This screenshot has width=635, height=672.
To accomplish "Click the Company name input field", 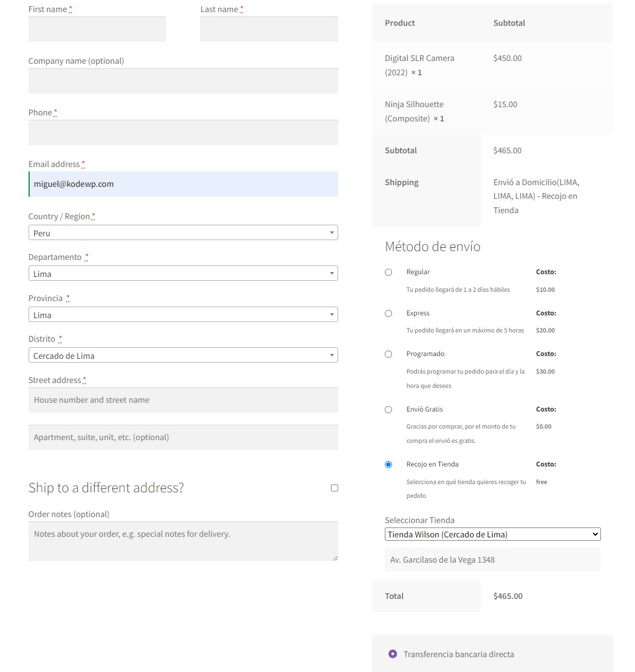I will [x=183, y=81].
